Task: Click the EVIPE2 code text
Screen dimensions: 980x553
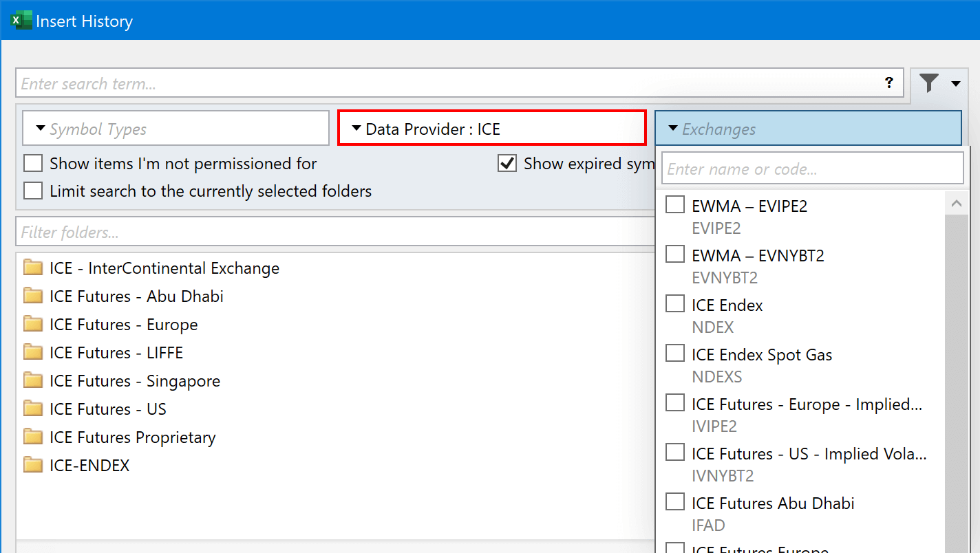Action: tap(716, 228)
